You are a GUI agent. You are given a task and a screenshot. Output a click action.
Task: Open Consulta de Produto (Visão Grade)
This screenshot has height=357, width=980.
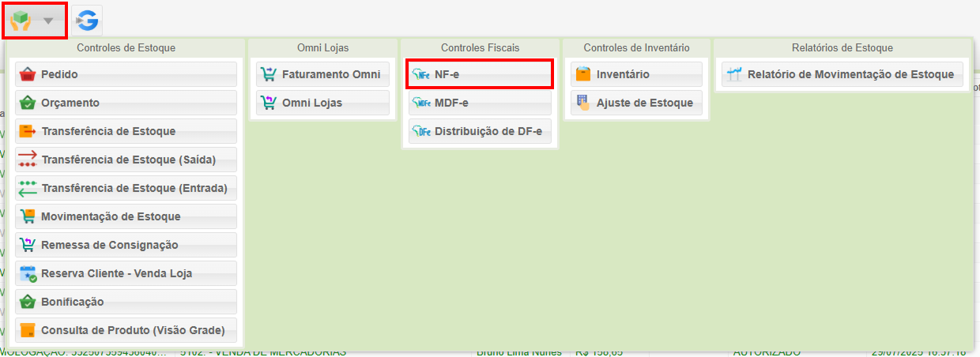126,330
